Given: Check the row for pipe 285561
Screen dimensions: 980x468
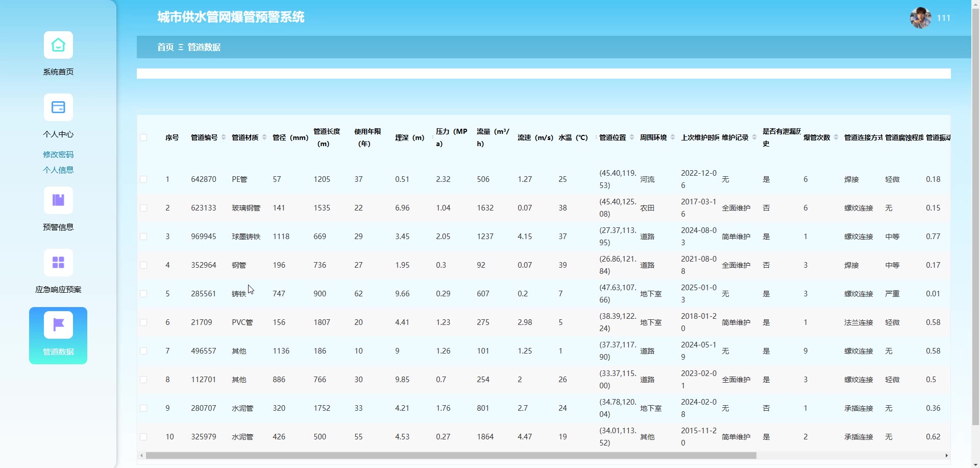Looking at the screenshot, I should (x=143, y=294).
